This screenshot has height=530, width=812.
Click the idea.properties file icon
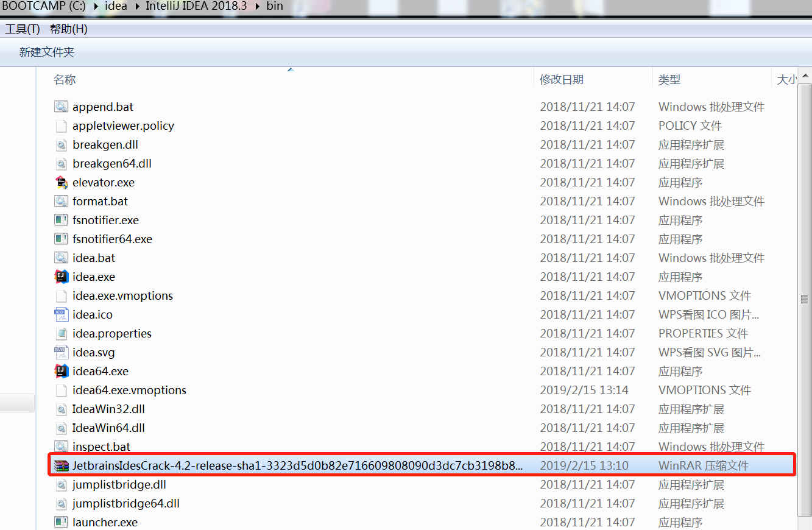click(61, 333)
